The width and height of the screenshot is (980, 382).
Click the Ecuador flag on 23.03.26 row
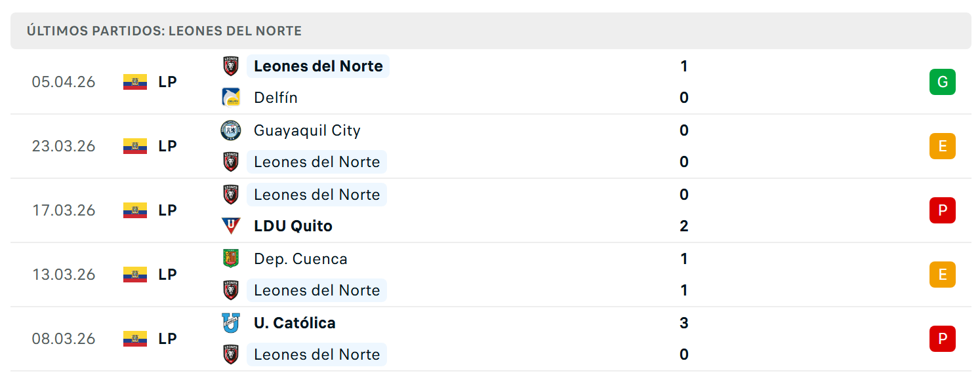pyautogui.click(x=135, y=146)
